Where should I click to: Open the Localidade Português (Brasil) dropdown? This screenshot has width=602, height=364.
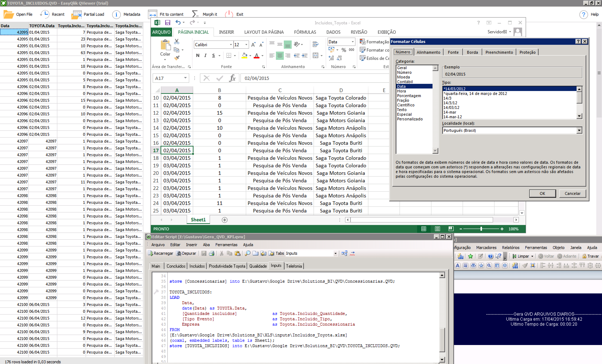click(x=579, y=130)
